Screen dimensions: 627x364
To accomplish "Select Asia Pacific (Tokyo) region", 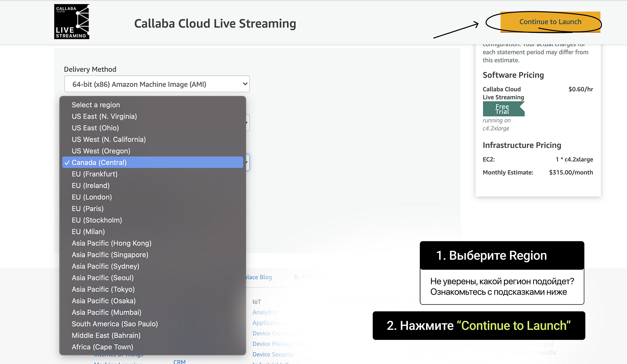I will [x=153, y=289].
